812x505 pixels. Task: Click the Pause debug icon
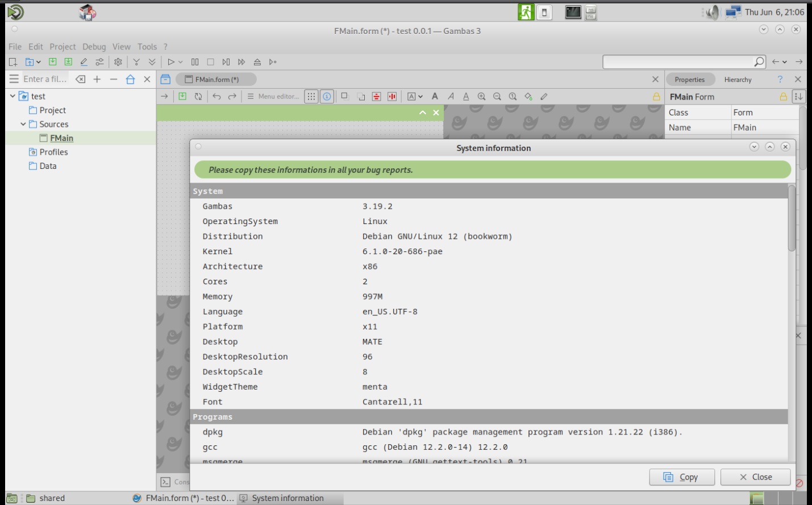pos(195,62)
